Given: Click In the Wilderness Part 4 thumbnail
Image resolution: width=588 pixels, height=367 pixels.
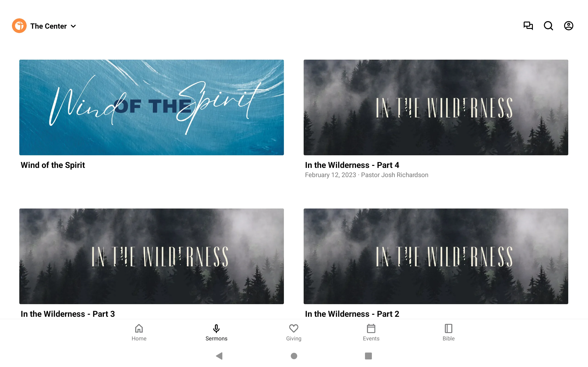Looking at the screenshot, I should [436, 107].
